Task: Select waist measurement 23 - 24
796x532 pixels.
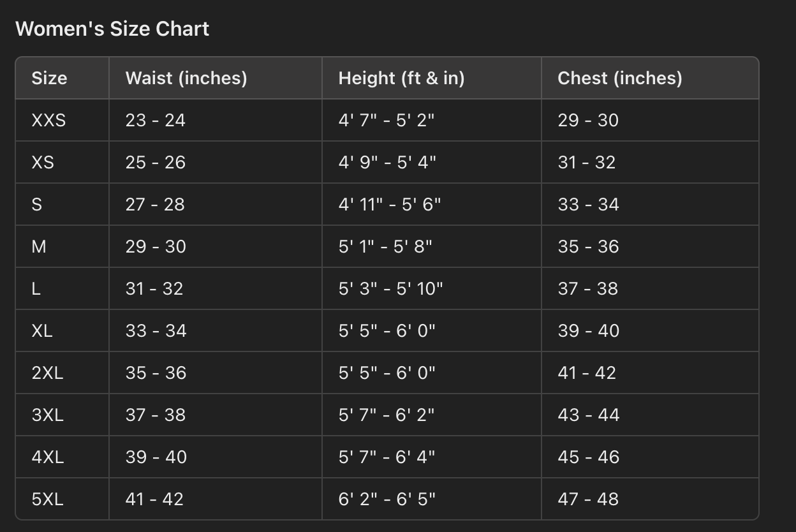Action: coord(155,121)
